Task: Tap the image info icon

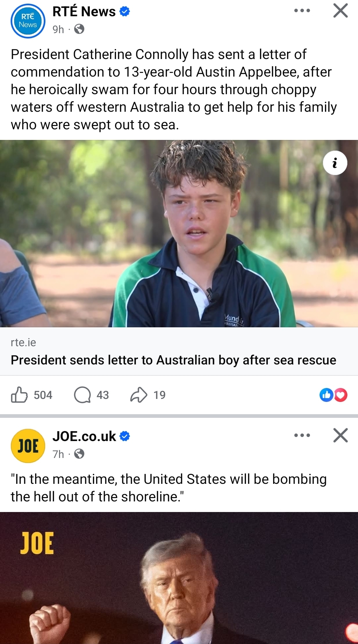Action: pos(335,163)
